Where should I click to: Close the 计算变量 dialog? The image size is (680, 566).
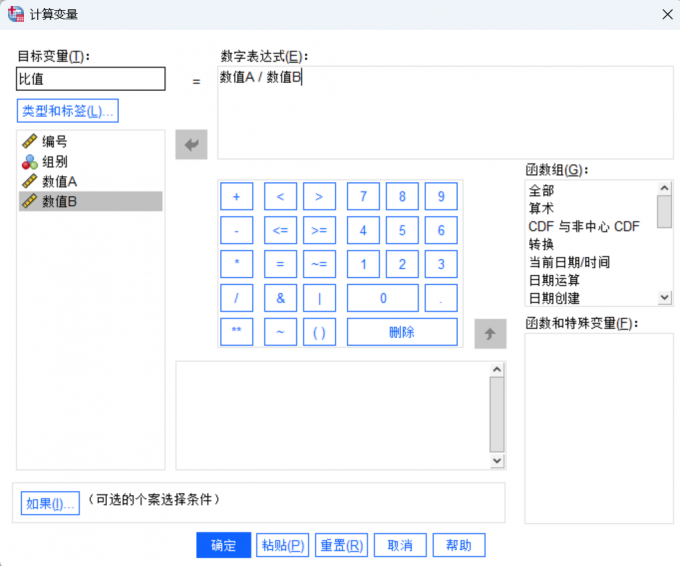click(x=667, y=14)
